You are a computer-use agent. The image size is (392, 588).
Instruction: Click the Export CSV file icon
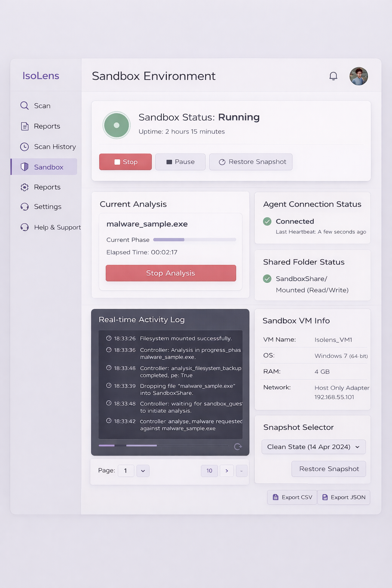tap(275, 497)
